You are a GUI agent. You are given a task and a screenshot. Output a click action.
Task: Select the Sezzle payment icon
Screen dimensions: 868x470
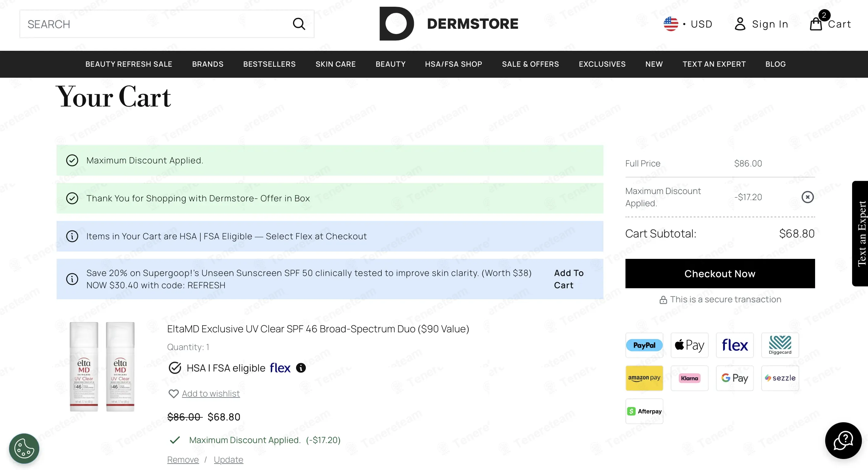point(780,378)
